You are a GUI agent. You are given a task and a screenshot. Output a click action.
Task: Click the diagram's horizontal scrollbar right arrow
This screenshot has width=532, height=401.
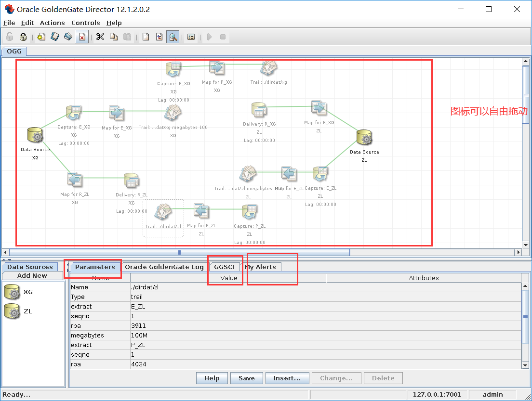518,252
